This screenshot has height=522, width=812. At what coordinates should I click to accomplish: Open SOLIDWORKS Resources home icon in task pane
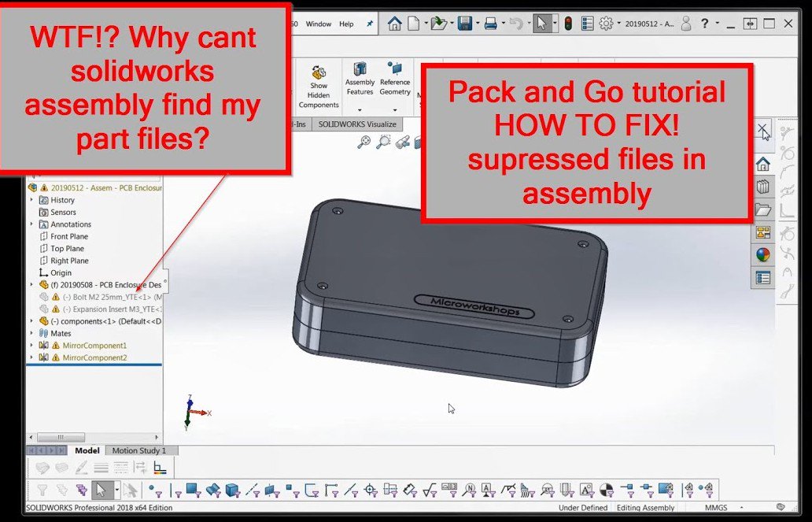tap(762, 165)
